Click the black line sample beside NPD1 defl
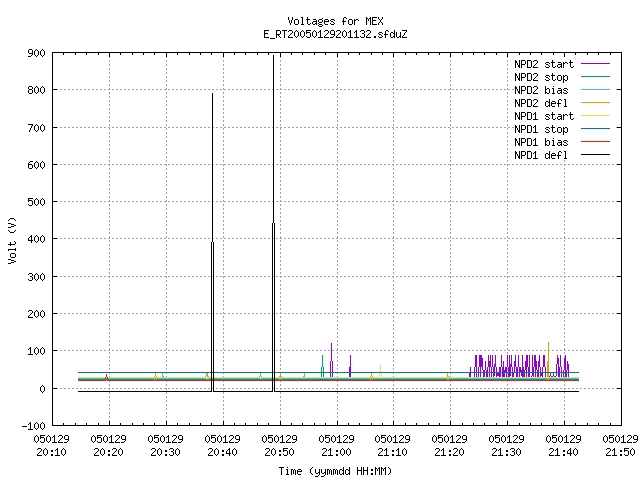The height and width of the screenshot is (480, 640). (x=595, y=155)
